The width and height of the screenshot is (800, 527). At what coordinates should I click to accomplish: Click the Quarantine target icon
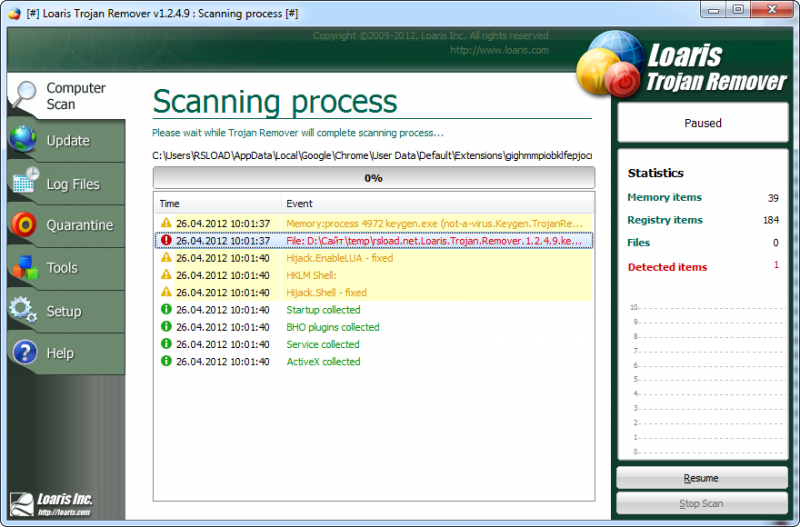pos(23,224)
